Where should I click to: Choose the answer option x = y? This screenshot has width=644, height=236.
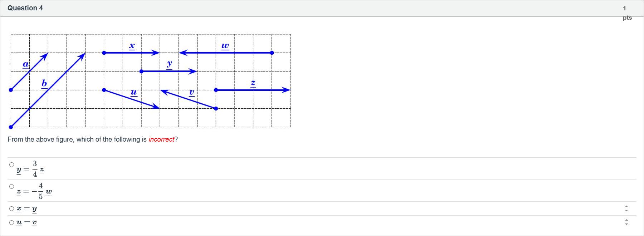[11, 208]
